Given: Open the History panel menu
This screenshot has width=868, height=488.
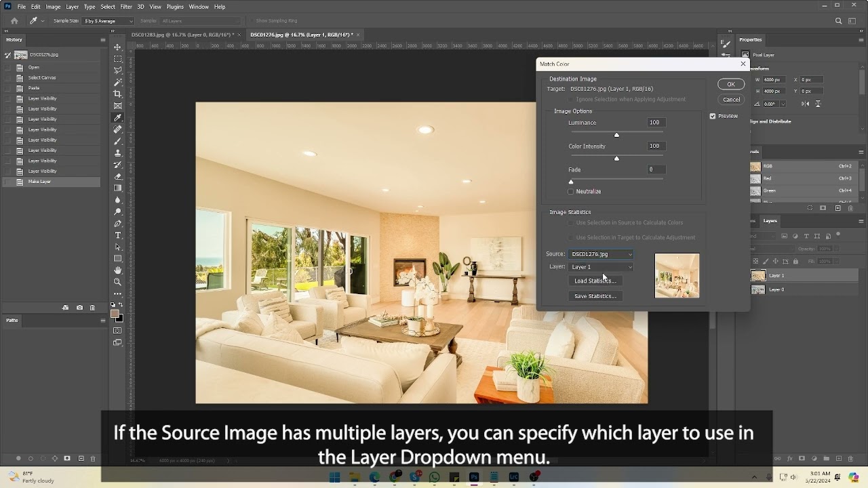Looking at the screenshot, I should click(103, 40).
